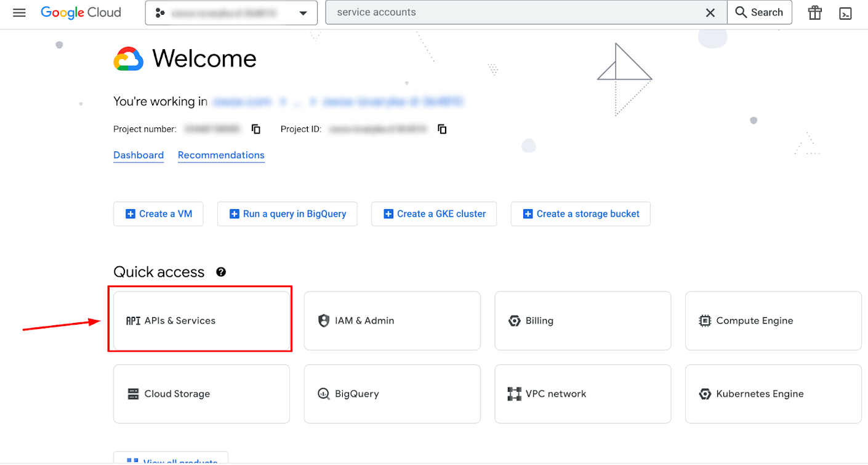Open the Billing card
The width and height of the screenshot is (868, 465).
583,320
